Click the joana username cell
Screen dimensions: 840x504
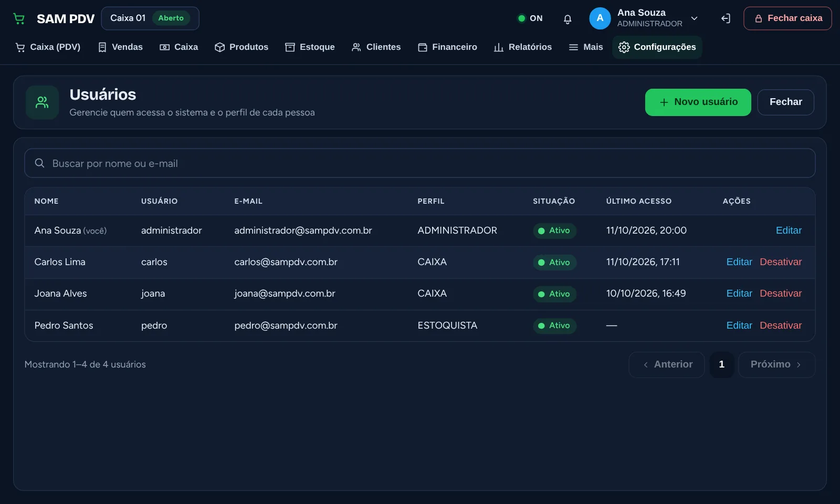[153, 293]
